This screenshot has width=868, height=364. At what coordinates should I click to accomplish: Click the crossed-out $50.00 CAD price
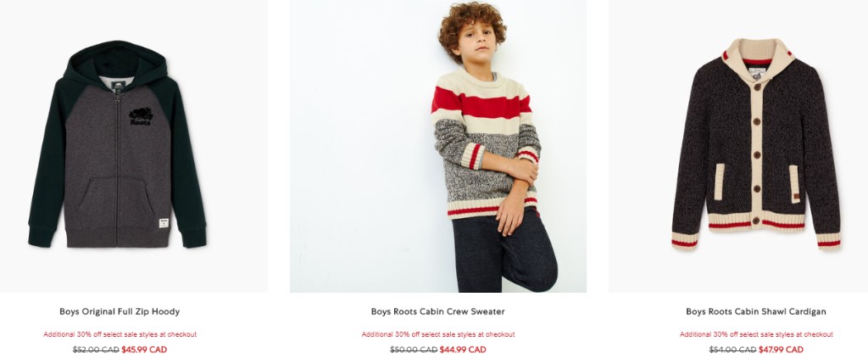click(414, 350)
